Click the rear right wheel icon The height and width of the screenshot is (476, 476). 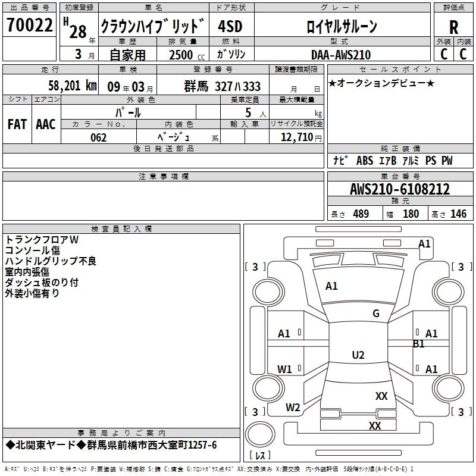click(449, 388)
